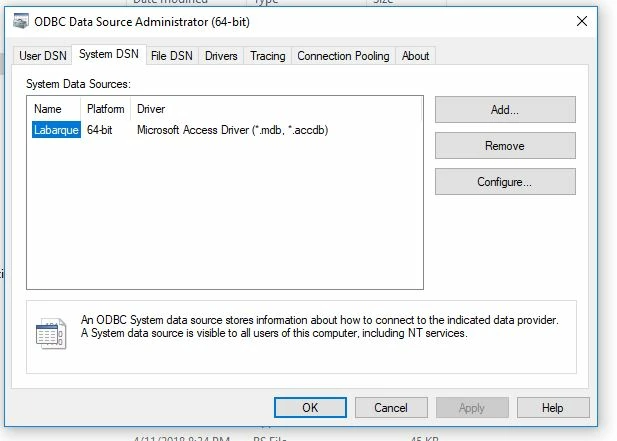Click the ODBC Administrator title bar icon
This screenshot has height=441, width=617.
21,21
